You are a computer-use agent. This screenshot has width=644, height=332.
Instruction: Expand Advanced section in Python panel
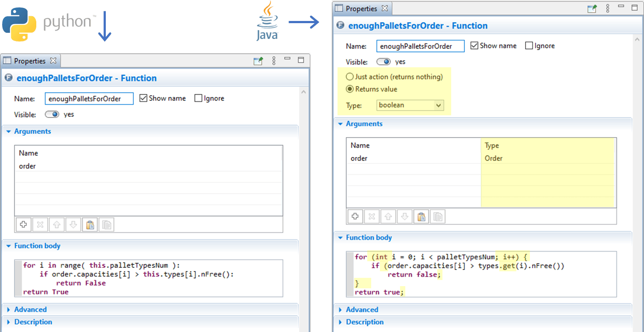click(30, 309)
